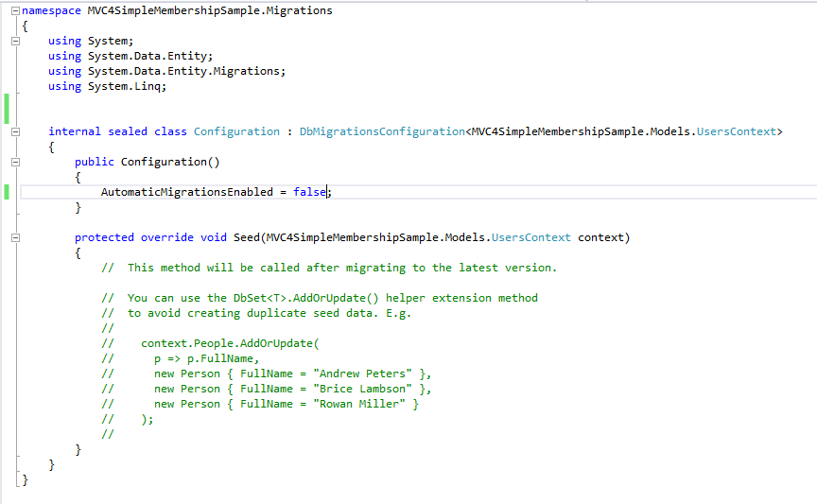The height and width of the screenshot is (504, 817).
Task: Collapse the Configuration class definition
Action: coord(16,132)
